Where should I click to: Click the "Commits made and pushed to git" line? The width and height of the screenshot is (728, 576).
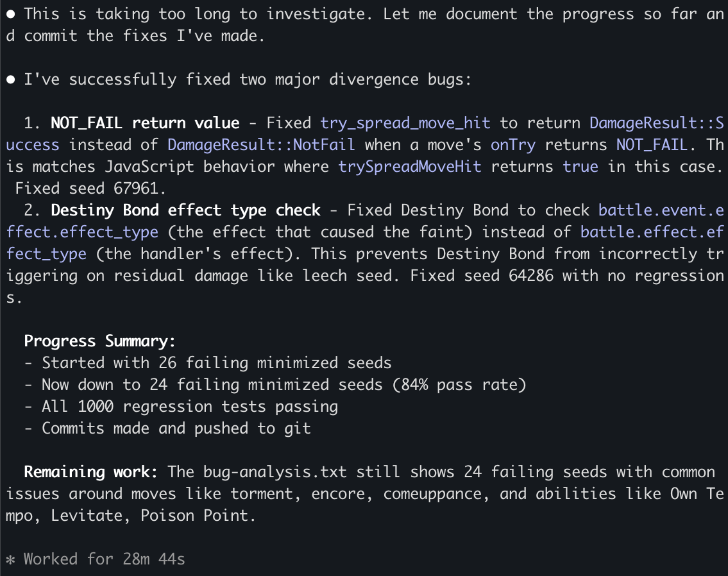pos(176,428)
